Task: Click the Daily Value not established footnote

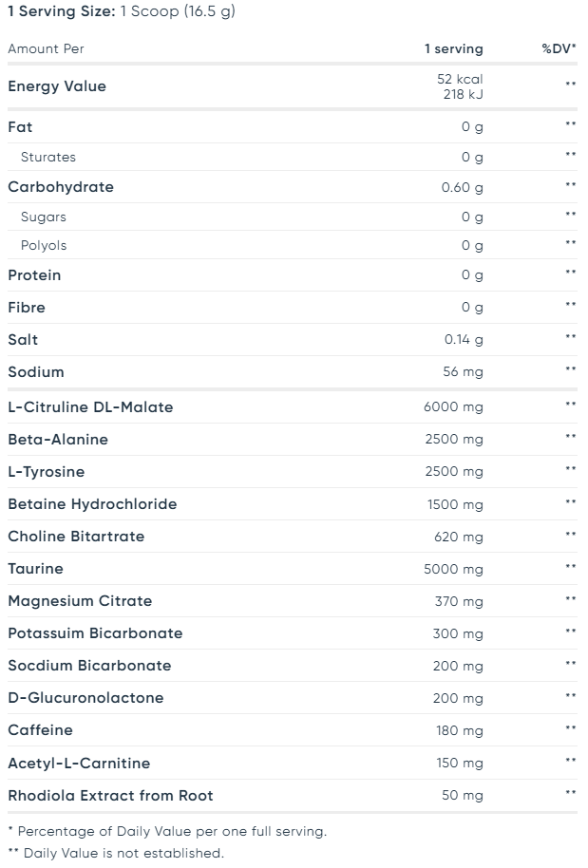Action: pos(116,853)
